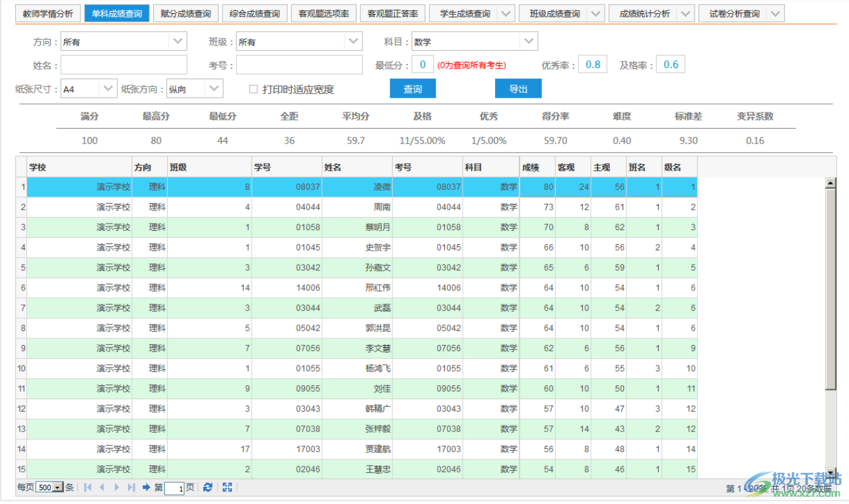Expand the 试卷分析查询 arrow menu
The width and height of the screenshot is (849, 504).
pyautogui.click(x=776, y=13)
